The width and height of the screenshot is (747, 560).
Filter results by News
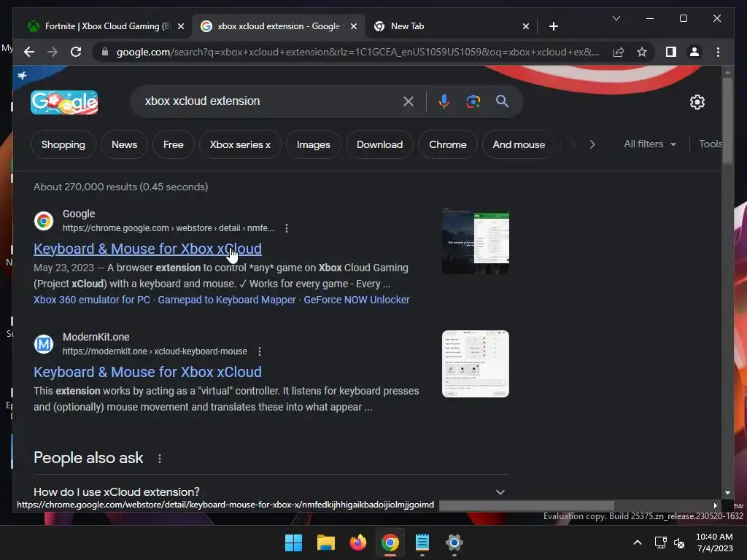click(x=124, y=144)
